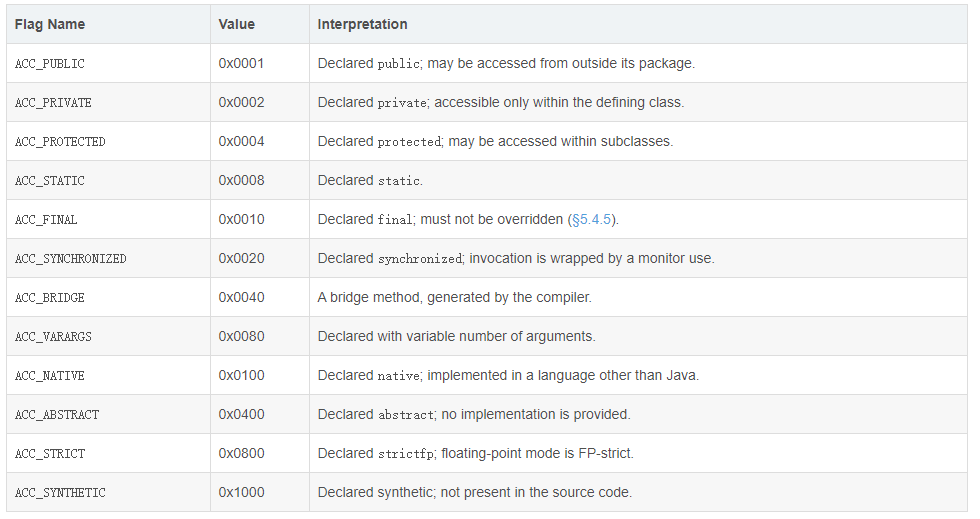
Task: Click the 'Declared native' interpretation text
Action: [x=369, y=375]
